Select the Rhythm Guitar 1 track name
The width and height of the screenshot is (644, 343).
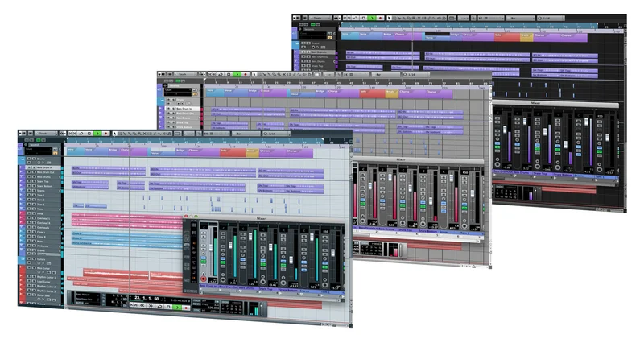pyautogui.click(x=47, y=277)
